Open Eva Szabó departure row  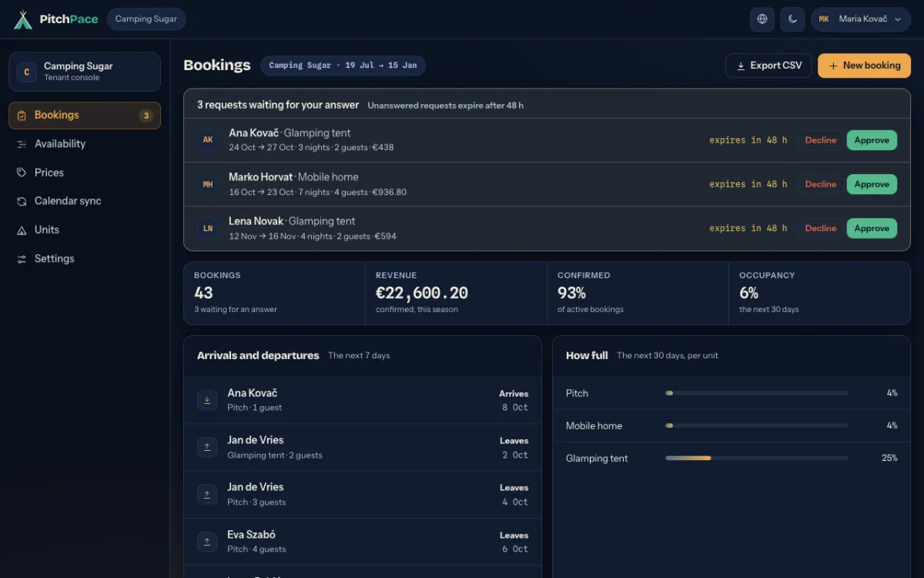click(363, 542)
